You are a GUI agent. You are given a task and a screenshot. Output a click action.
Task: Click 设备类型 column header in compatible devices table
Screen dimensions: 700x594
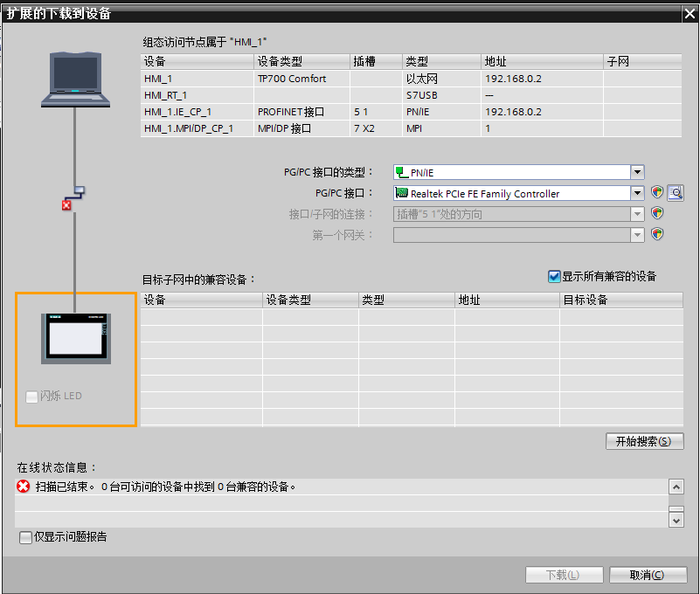(x=310, y=300)
